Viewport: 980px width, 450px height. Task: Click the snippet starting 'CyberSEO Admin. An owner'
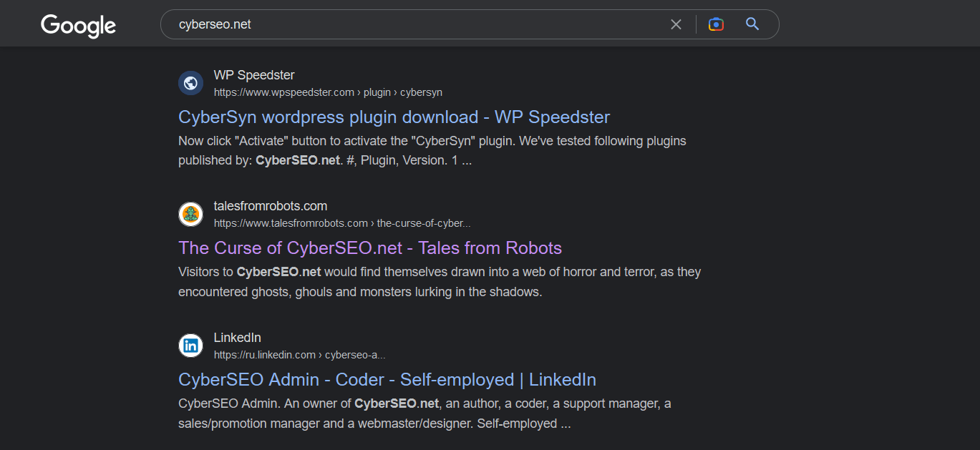(424, 414)
